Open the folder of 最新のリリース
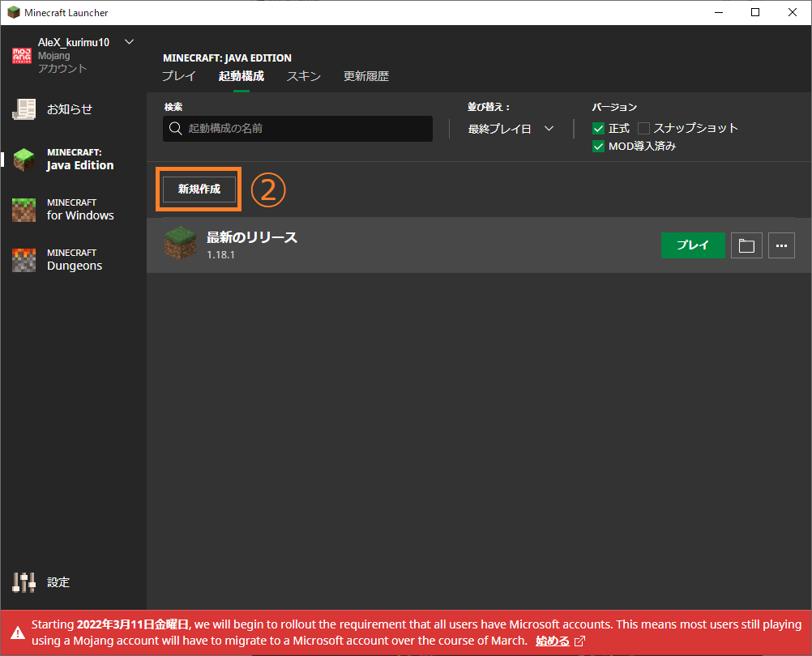 coord(746,245)
